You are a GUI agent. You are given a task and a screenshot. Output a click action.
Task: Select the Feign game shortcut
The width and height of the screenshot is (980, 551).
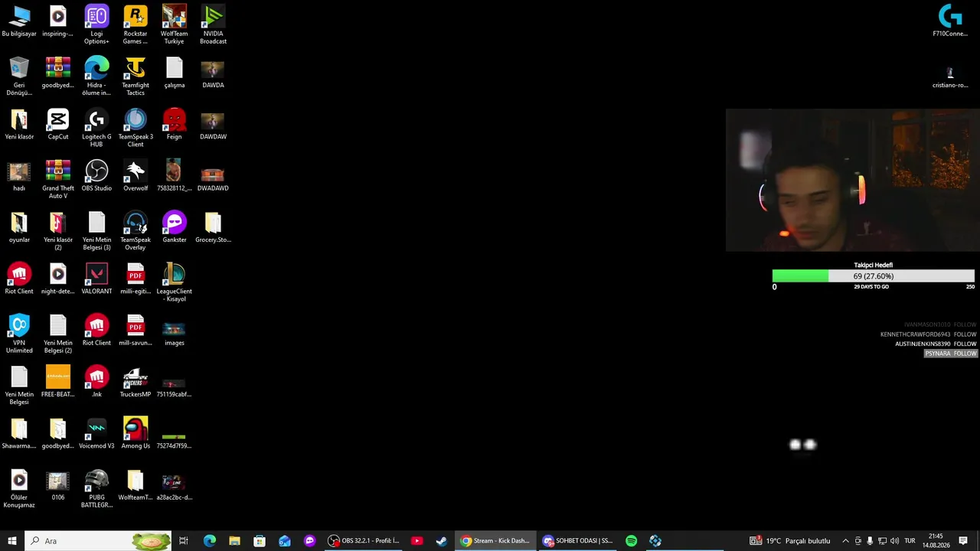point(174,124)
